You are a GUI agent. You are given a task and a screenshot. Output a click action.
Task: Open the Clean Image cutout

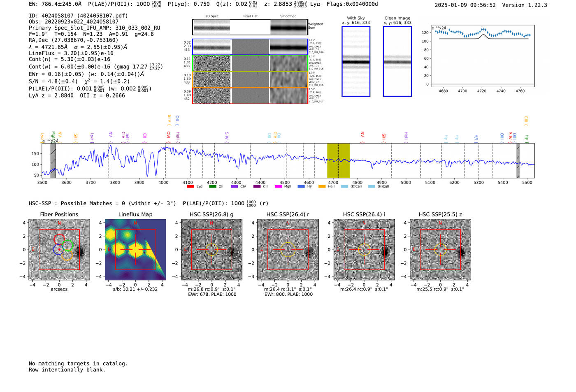[397, 61]
